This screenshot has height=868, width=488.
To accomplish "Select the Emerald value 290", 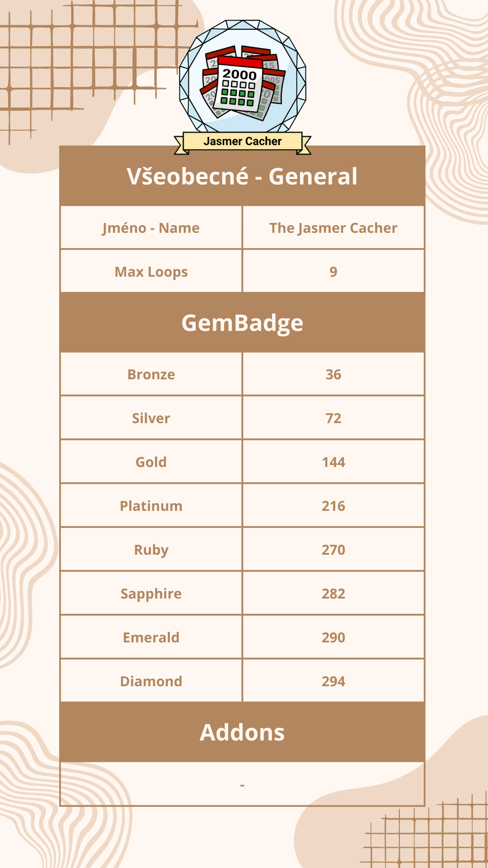I will [333, 637].
